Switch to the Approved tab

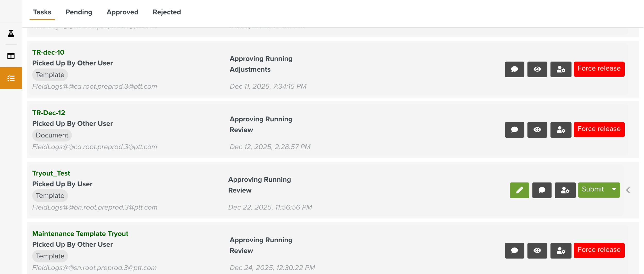(x=122, y=12)
